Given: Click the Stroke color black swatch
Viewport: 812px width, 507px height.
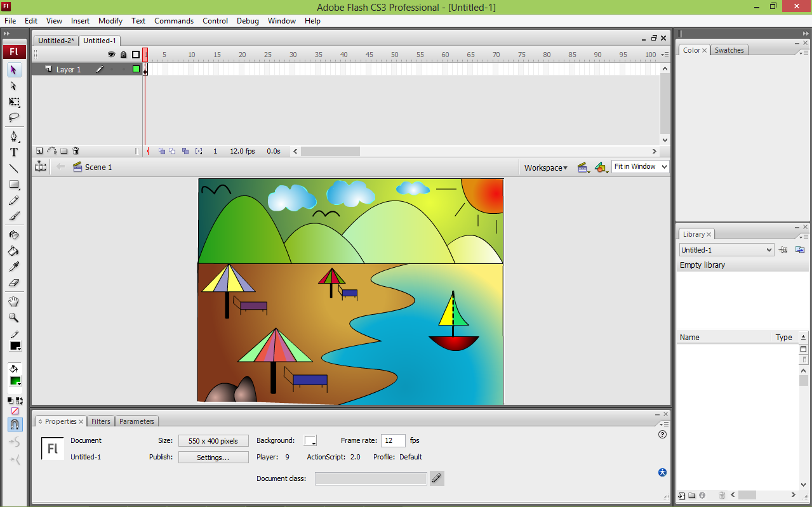Looking at the screenshot, I should [15, 346].
